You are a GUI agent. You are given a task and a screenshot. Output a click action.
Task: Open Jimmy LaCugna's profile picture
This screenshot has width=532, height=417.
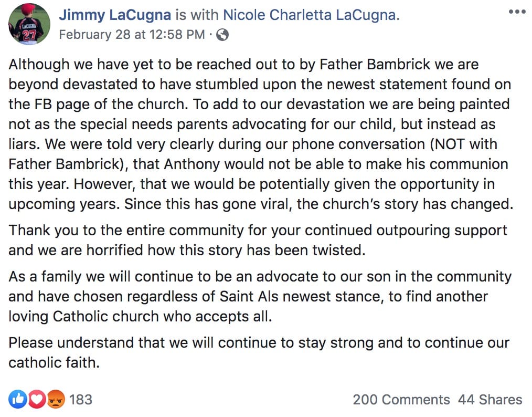29,24
